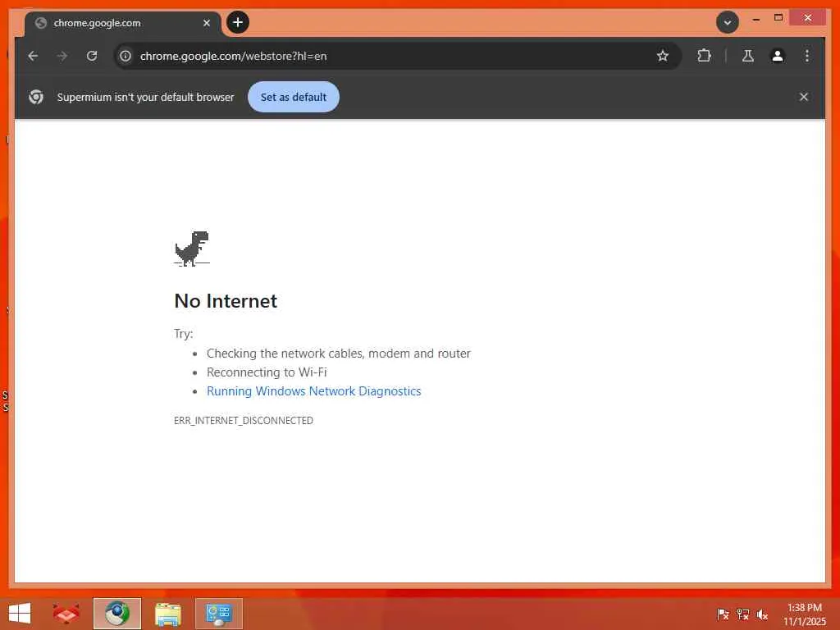Viewport: 840px width, 630px height.
Task: Click Set as default button
Action: click(x=294, y=97)
